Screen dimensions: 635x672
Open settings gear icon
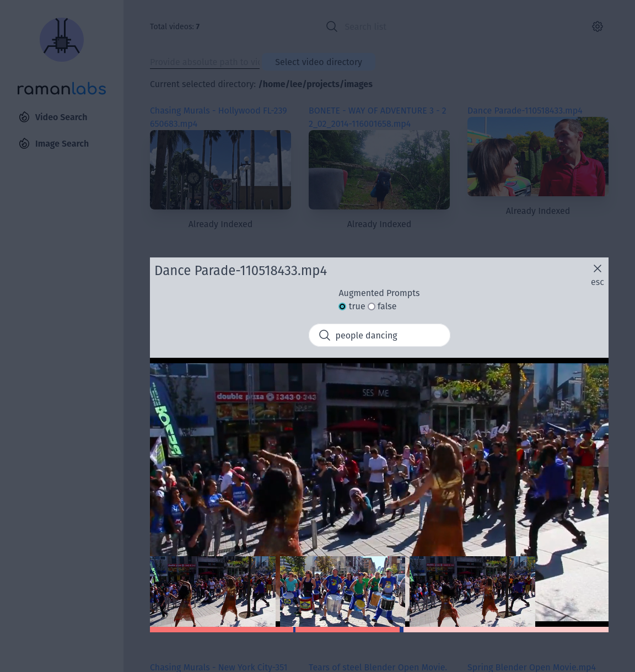(x=598, y=26)
